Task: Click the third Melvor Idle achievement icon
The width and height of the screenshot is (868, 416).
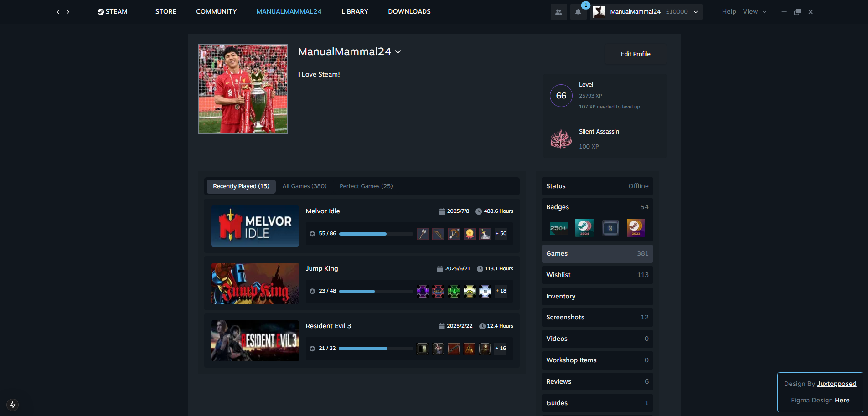Action: 454,234
